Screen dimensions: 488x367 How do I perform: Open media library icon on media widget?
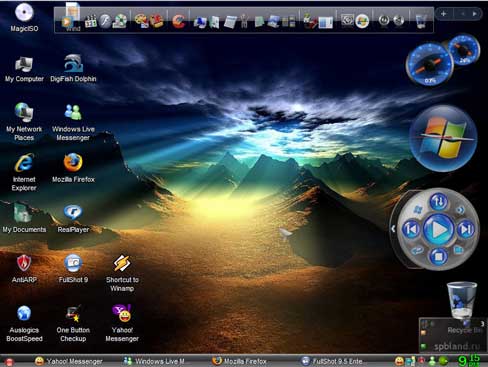tap(459, 250)
